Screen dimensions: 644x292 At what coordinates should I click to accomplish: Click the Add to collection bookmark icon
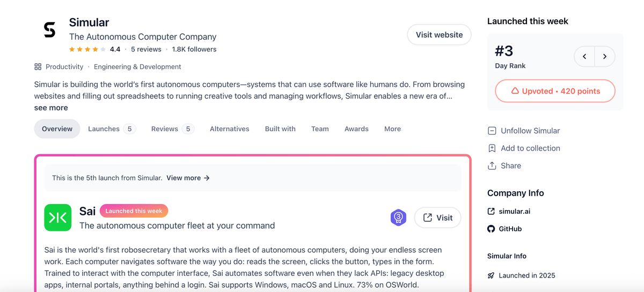pyautogui.click(x=492, y=148)
